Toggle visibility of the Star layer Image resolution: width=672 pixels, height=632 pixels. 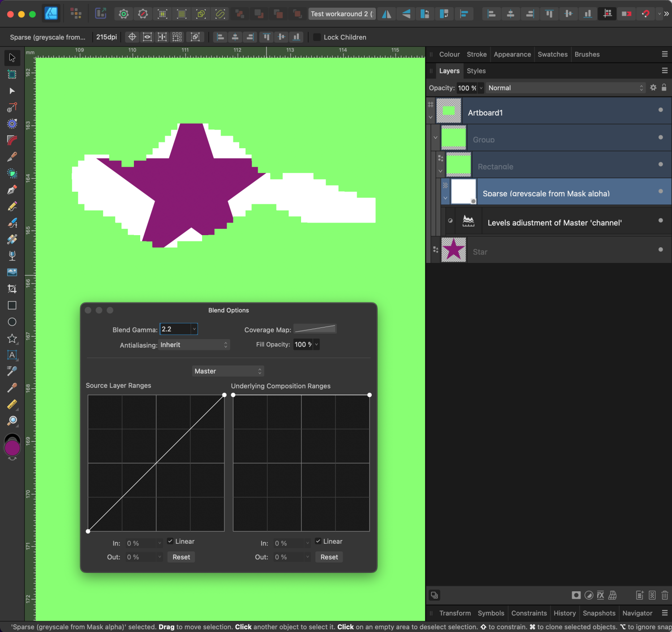tap(661, 249)
